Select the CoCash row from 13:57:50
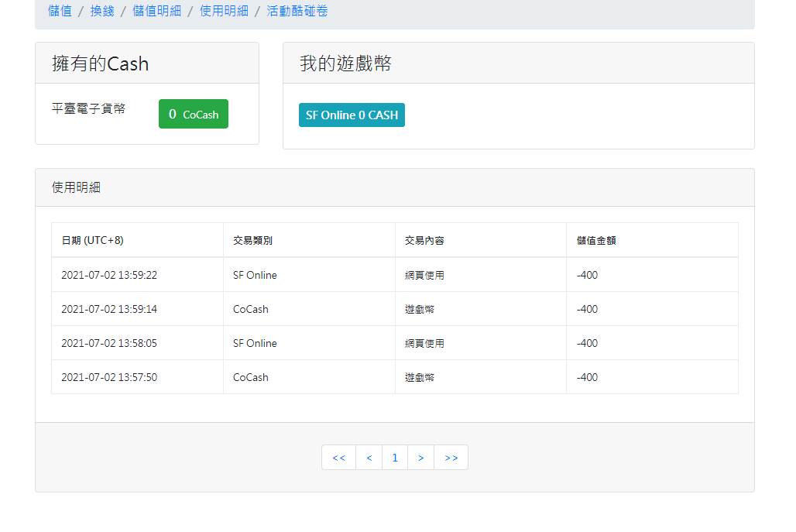Screen dimensions: 796x532 (310, 377)
